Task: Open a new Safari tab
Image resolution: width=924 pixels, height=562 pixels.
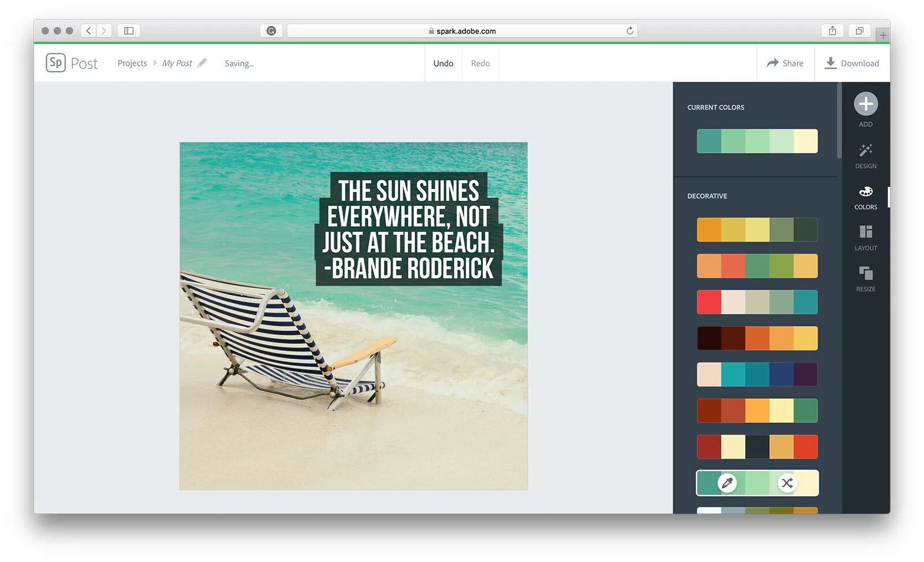Action: [883, 35]
